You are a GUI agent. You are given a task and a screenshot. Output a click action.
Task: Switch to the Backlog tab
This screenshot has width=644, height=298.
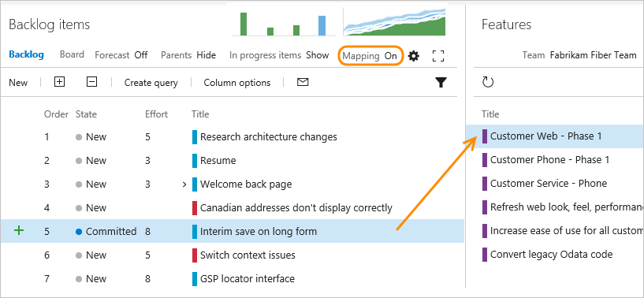point(26,54)
